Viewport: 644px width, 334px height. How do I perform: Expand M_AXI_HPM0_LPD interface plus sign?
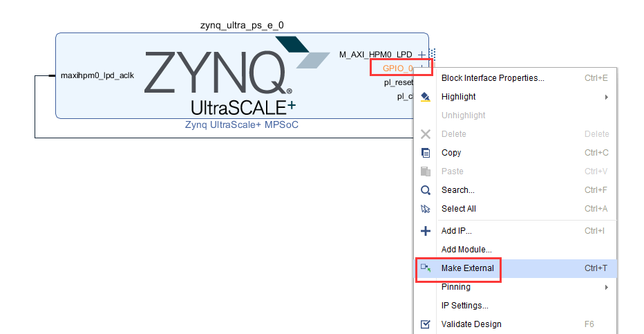[422, 55]
